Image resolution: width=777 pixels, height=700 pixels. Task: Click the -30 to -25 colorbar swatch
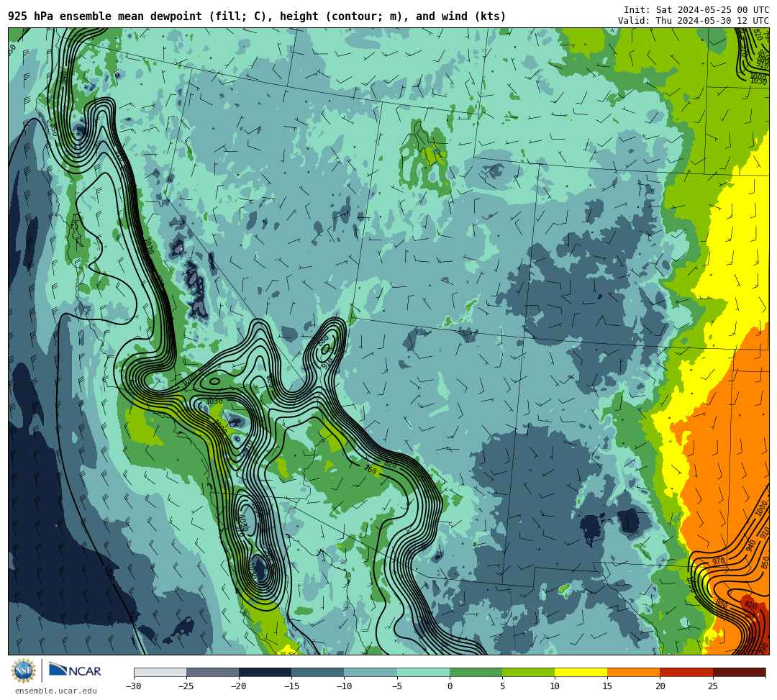(160, 672)
